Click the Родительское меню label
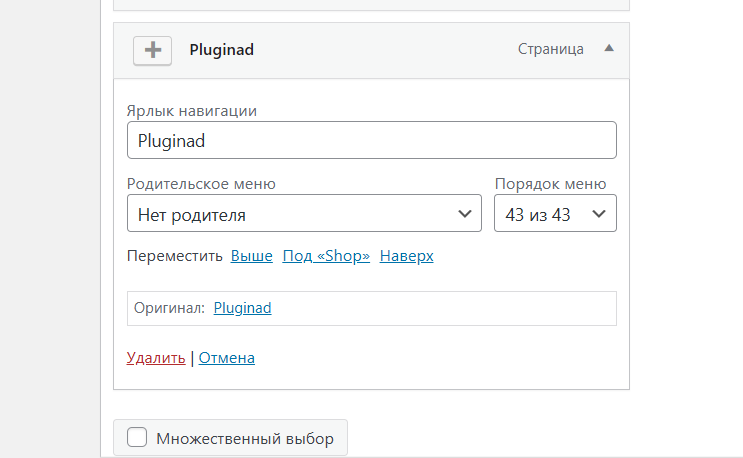The image size is (743, 458). coord(201,184)
